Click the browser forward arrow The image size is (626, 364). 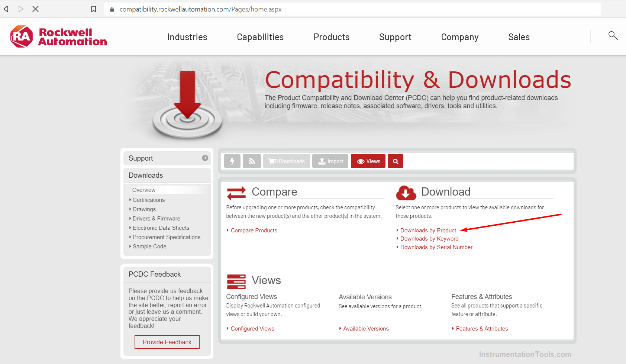click(21, 9)
